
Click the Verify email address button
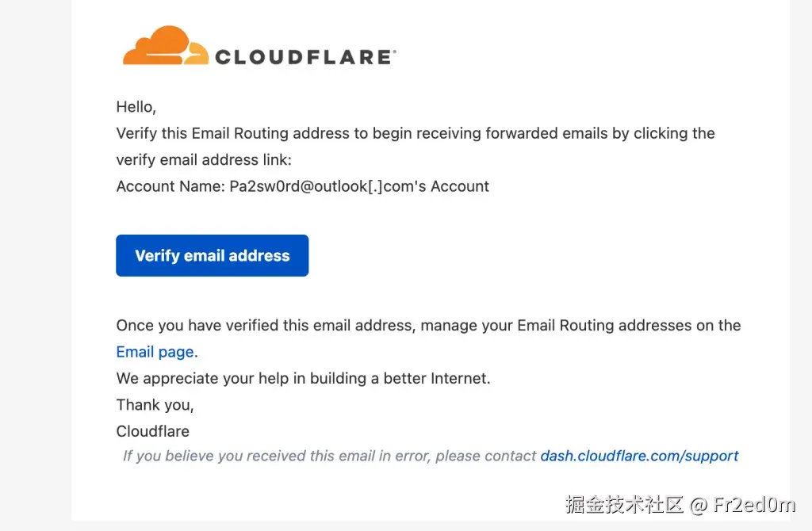(x=212, y=255)
